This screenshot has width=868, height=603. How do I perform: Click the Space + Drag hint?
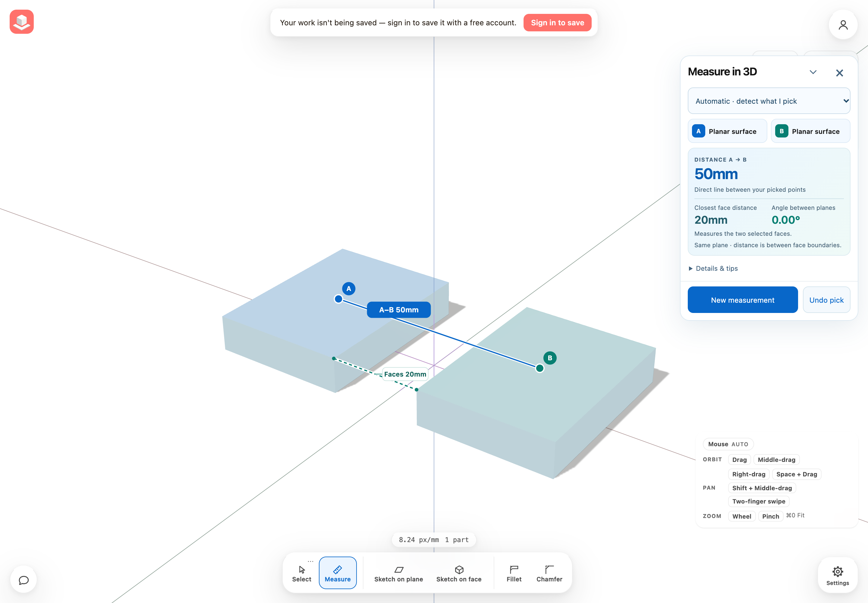[797, 474]
